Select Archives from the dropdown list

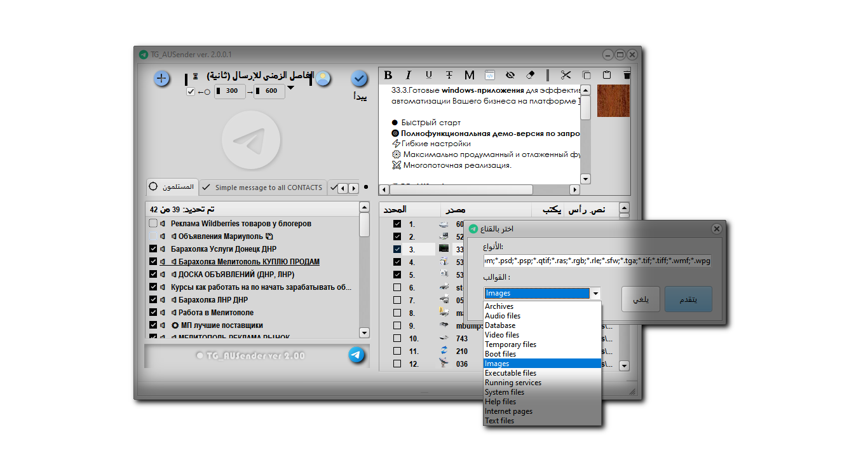(x=542, y=306)
